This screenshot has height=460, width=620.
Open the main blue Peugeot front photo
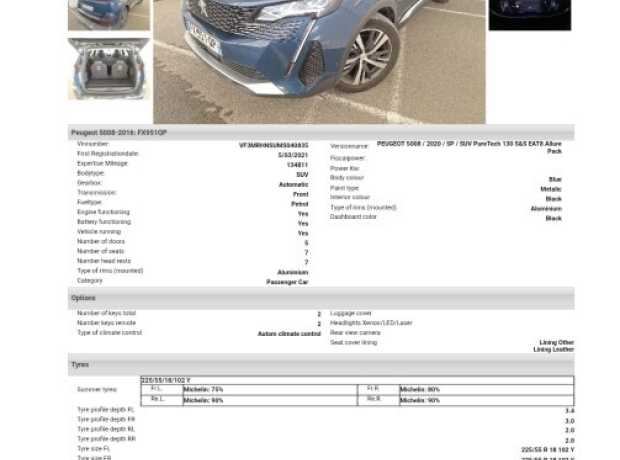click(x=319, y=61)
